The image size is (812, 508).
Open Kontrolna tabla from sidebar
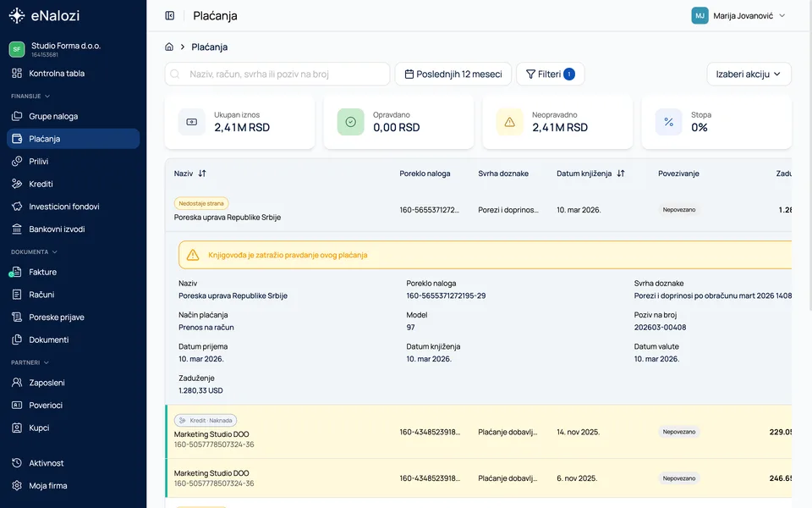click(x=73, y=74)
